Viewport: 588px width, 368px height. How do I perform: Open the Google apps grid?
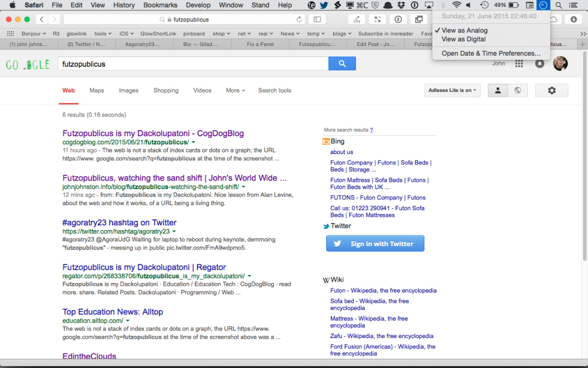(x=519, y=63)
